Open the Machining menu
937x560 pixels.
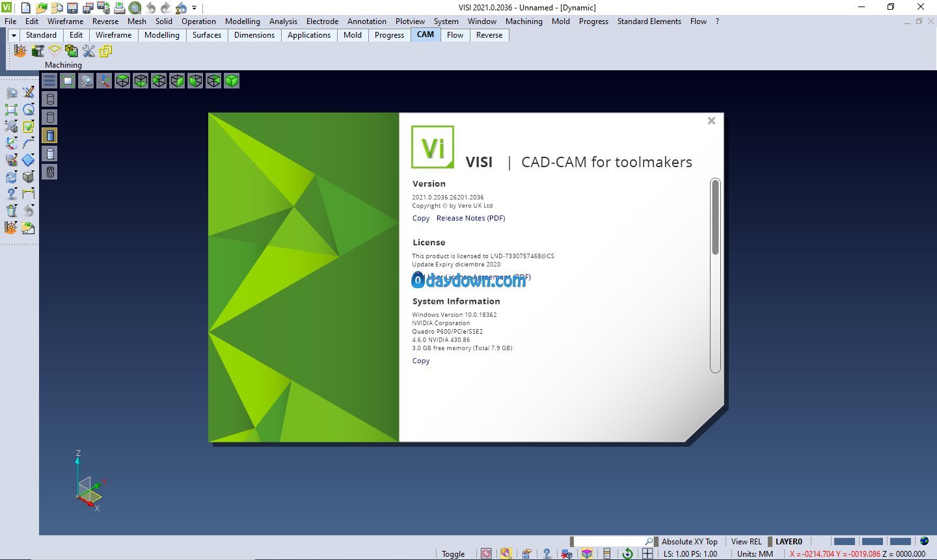[x=524, y=21]
